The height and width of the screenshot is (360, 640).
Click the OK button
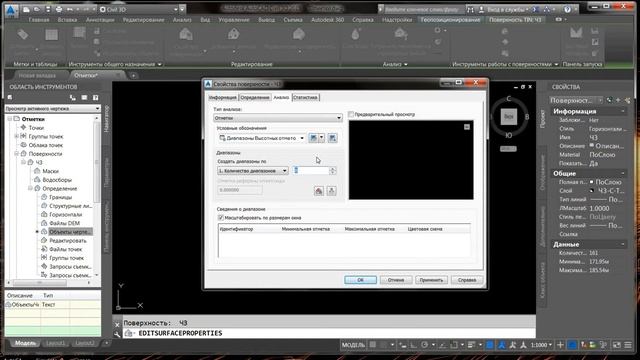(360, 280)
